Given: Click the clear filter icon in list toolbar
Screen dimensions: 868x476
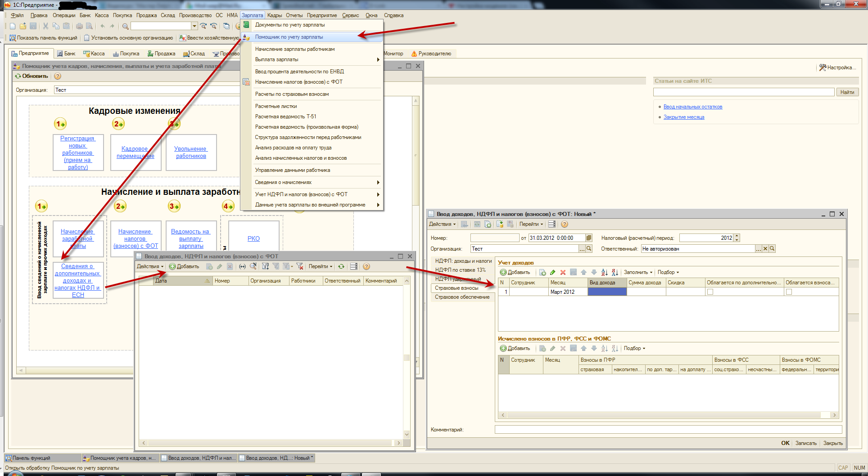Looking at the screenshot, I should (x=299, y=267).
